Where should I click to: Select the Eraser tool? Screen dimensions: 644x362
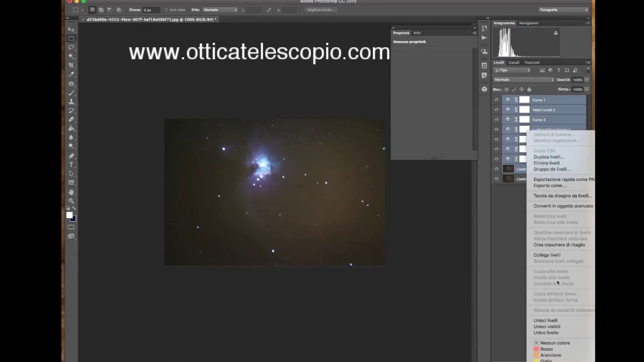(x=71, y=119)
